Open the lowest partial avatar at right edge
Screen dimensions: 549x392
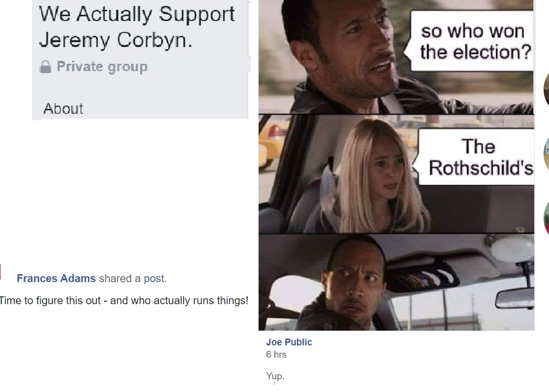(x=546, y=217)
